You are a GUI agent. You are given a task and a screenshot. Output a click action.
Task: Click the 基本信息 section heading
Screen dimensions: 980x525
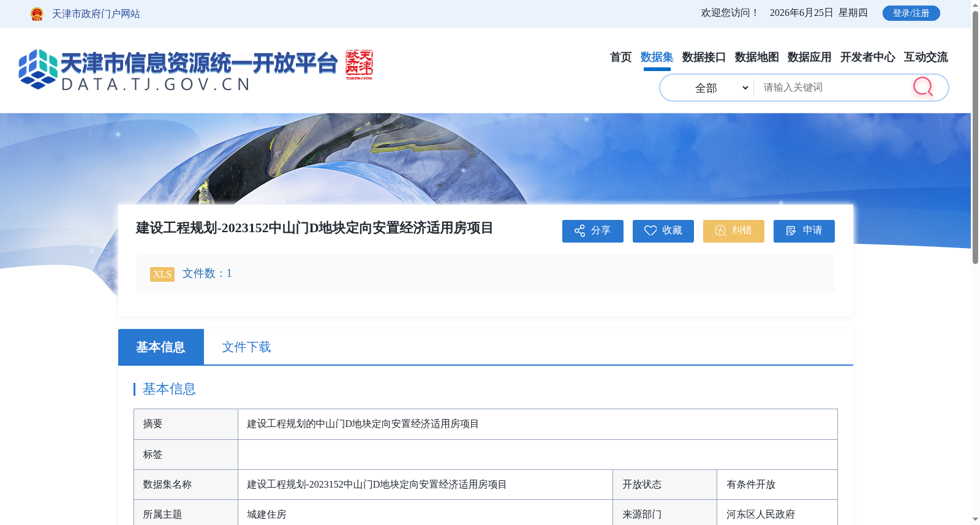(x=169, y=389)
